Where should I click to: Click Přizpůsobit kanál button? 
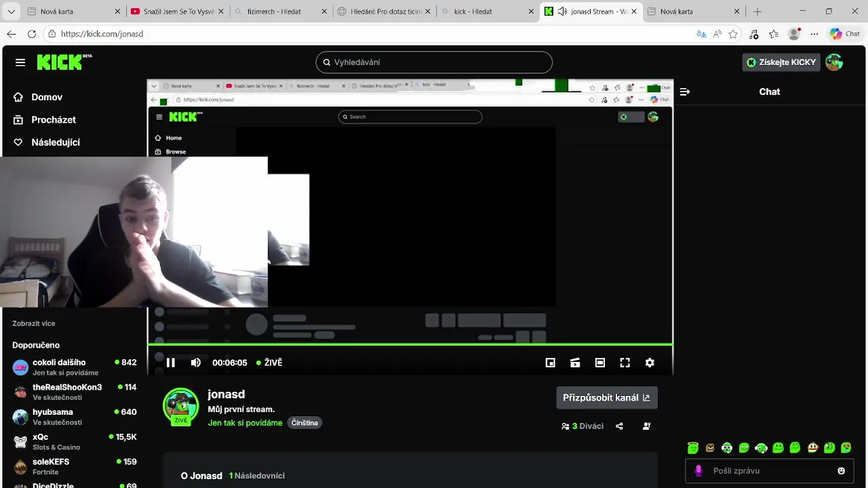[607, 398]
